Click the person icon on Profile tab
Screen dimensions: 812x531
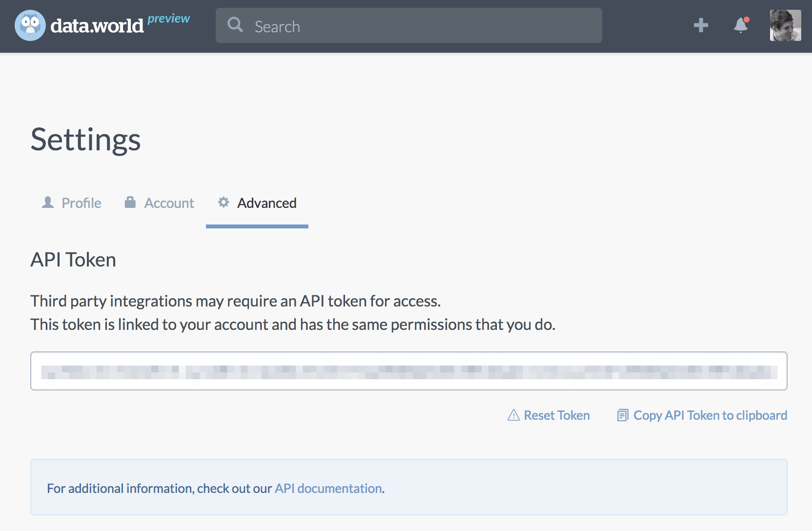click(x=48, y=203)
